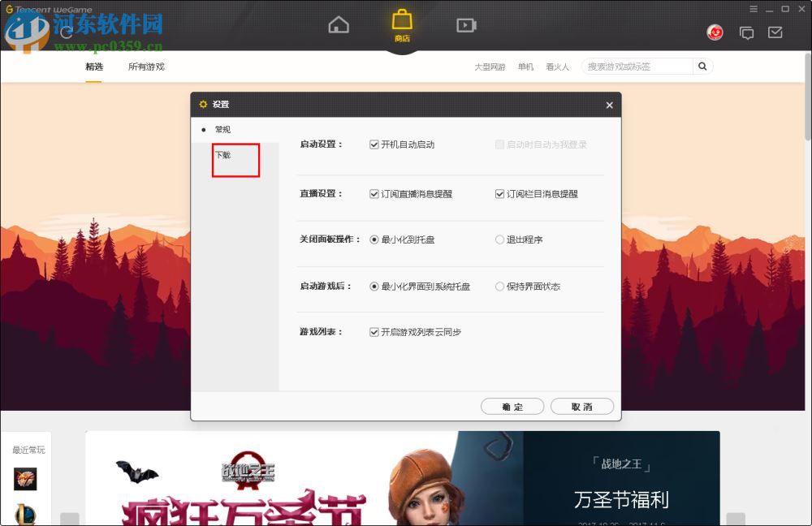Screen dimensions: 812x526
Task: Toggle 开启游戏列表云同步
Action: tap(374, 332)
